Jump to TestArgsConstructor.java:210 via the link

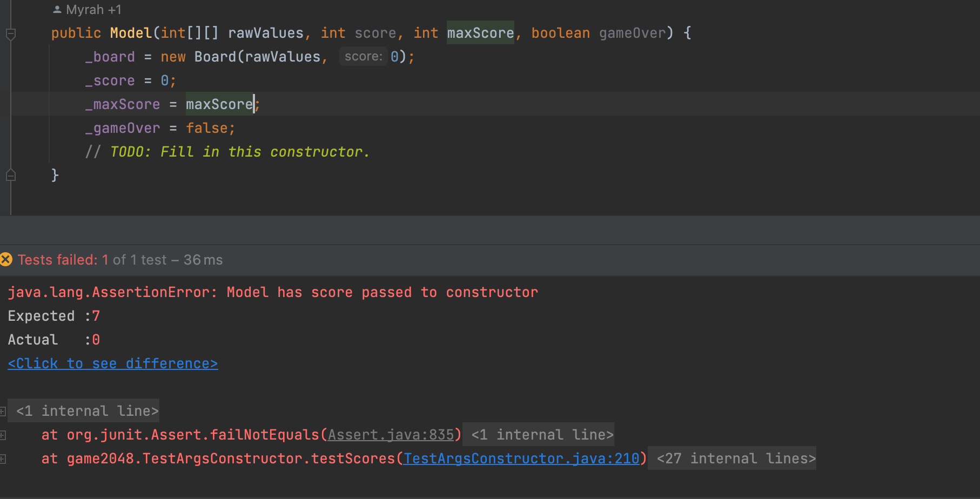point(521,458)
